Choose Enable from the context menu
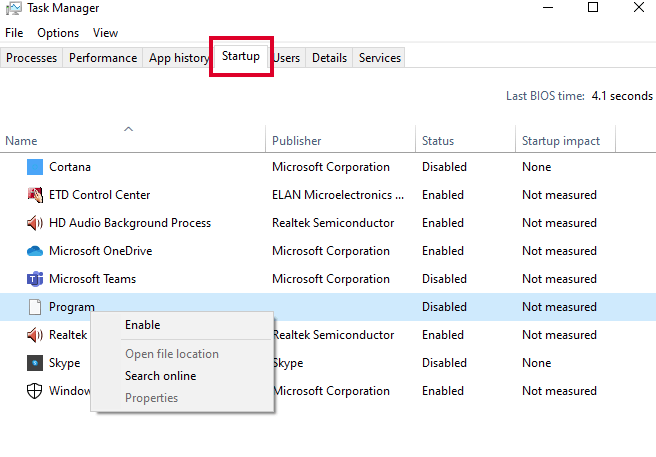The width and height of the screenshot is (656, 457). coord(143,325)
